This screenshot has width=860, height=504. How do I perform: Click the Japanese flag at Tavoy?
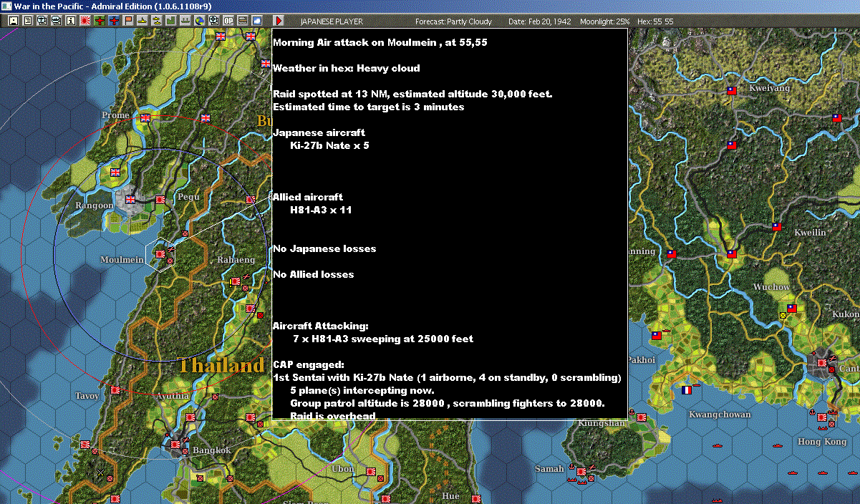pyautogui.click(x=115, y=390)
